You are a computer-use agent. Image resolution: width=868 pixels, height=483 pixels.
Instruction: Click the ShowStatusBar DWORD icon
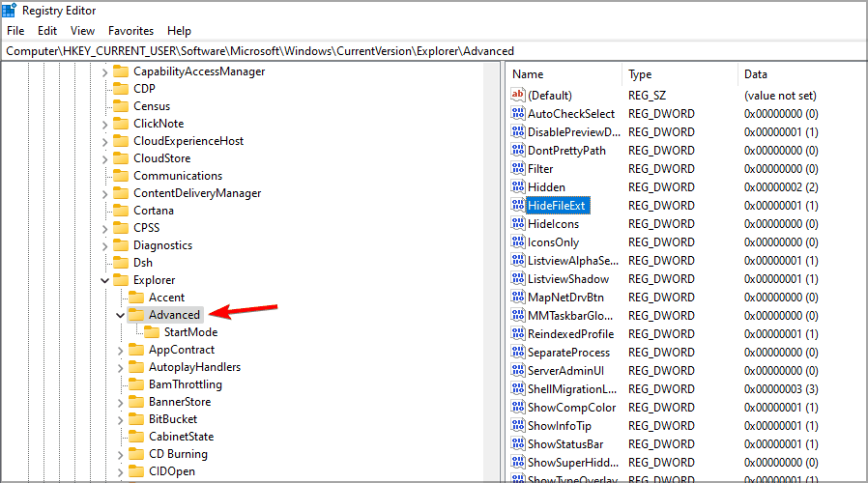517,443
